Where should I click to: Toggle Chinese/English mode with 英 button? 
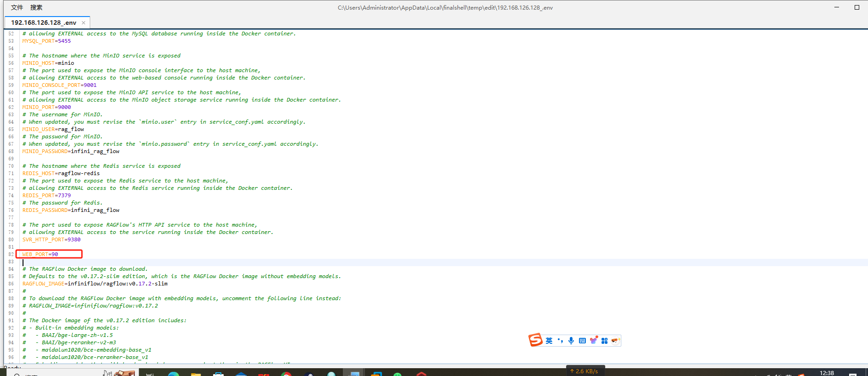[549, 341]
